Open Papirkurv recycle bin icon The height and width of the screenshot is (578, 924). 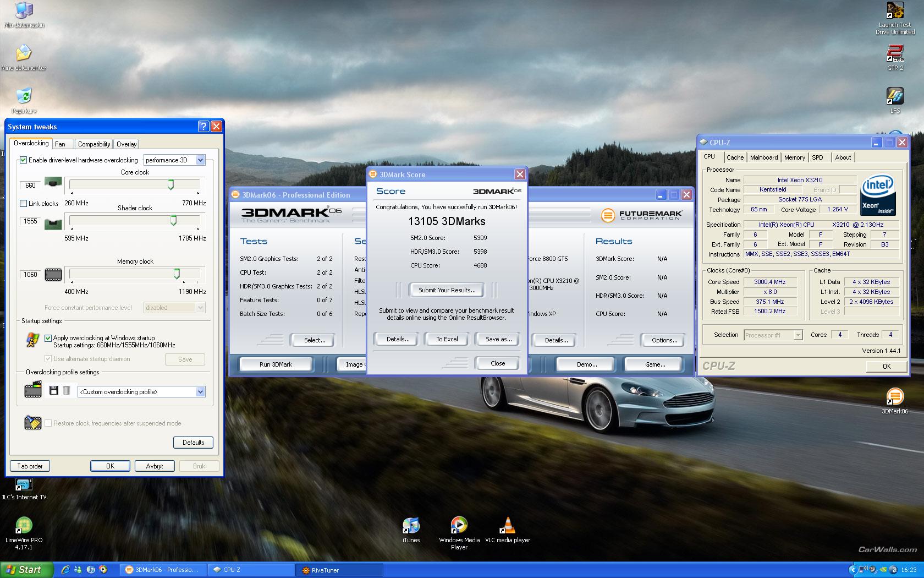click(x=24, y=100)
